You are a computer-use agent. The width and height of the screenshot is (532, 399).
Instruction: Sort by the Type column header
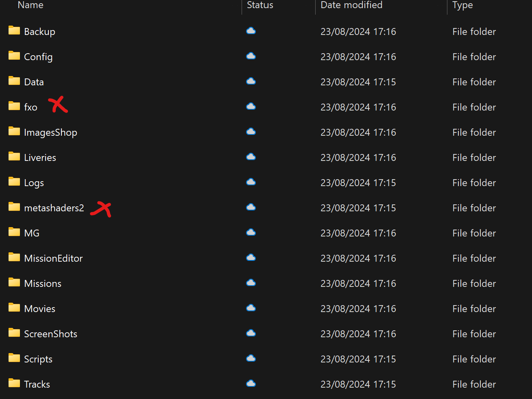coord(462,5)
